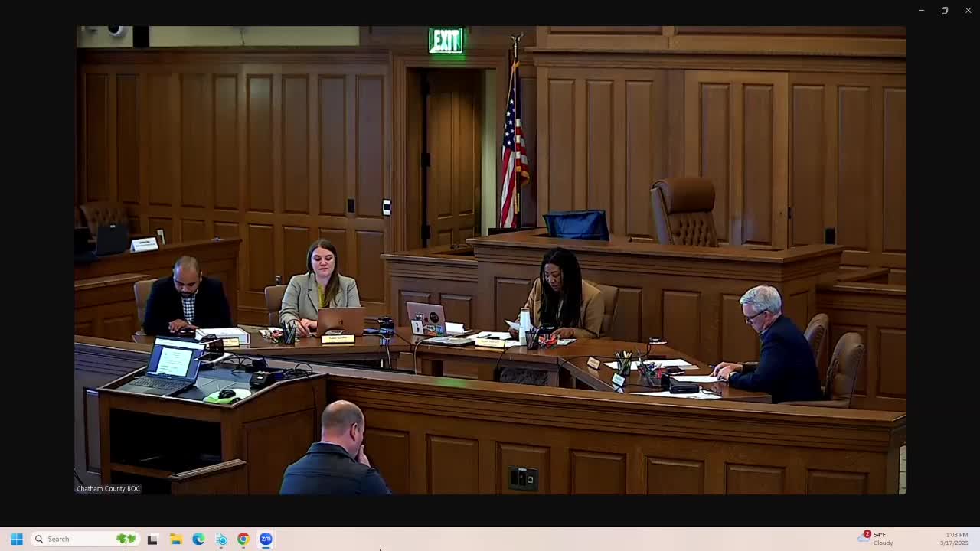980x551 pixels.
Task: Click the Zoom app taskbar icon
Action: (266, 539)
